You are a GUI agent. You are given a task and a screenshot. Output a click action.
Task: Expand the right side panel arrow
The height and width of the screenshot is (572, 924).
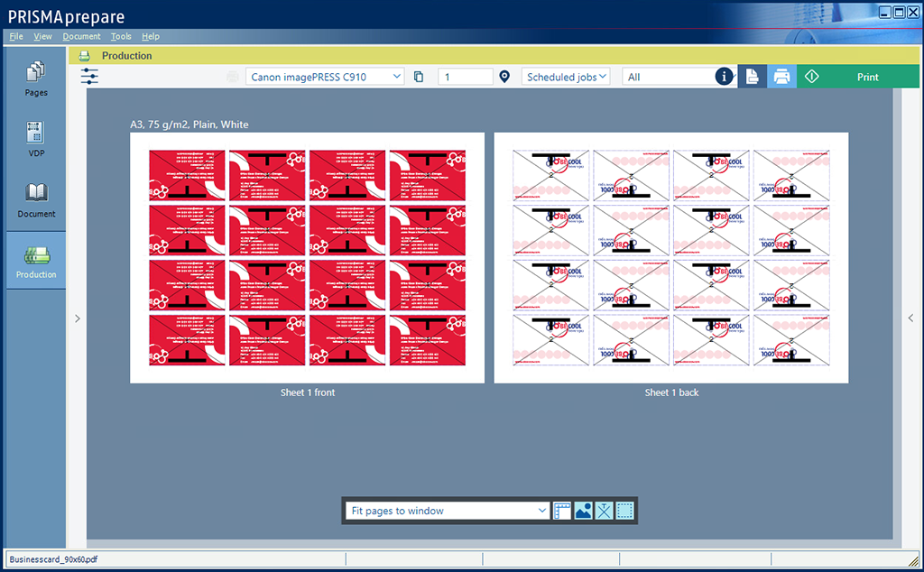910,318
